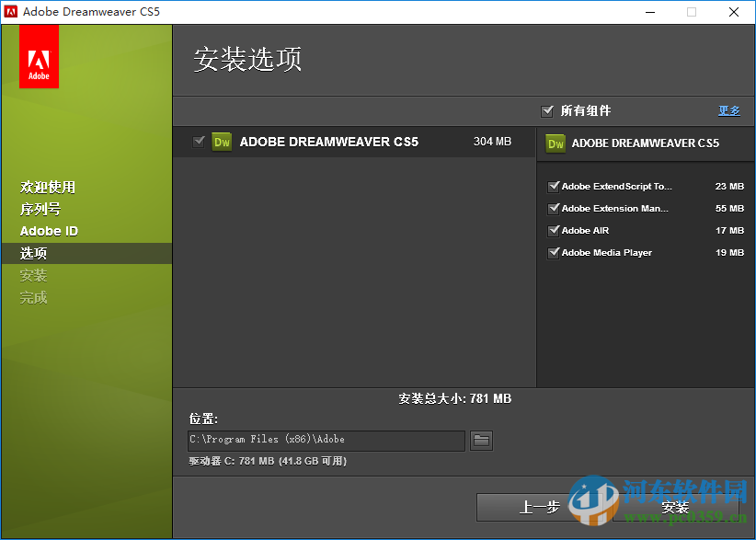Viewport: 756px width, 540px height.
Task: Click the install location path field
Action: pos(326,441)
